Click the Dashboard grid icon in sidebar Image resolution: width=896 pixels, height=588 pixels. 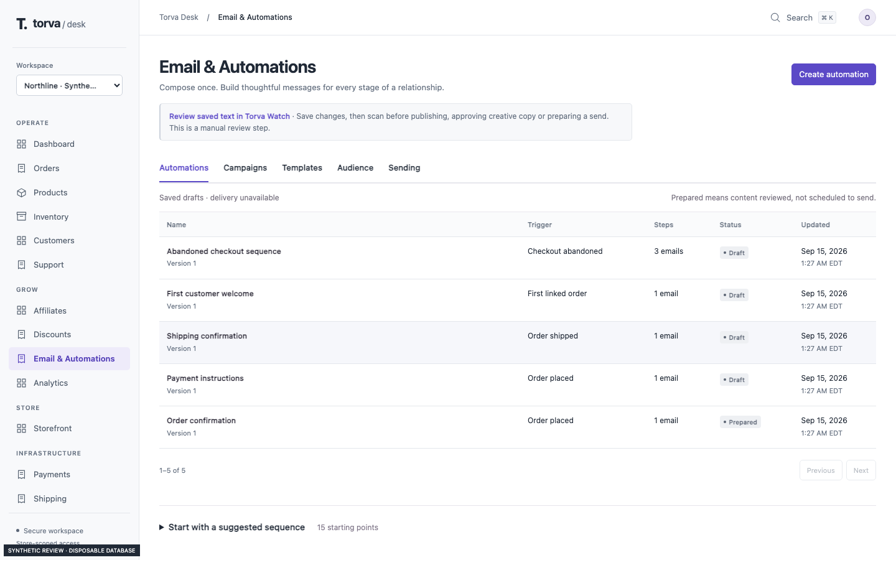point(21,144)
